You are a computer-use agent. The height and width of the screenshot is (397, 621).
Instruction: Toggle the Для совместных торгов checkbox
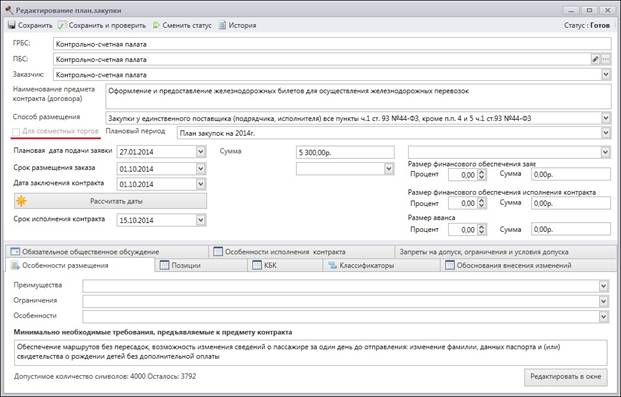(x=16, y=131)
